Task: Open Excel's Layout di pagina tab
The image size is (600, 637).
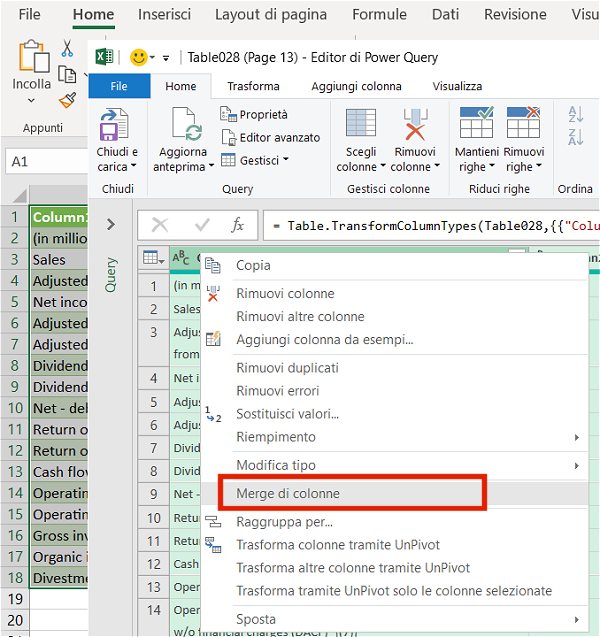Action: (x=271, y=15)
